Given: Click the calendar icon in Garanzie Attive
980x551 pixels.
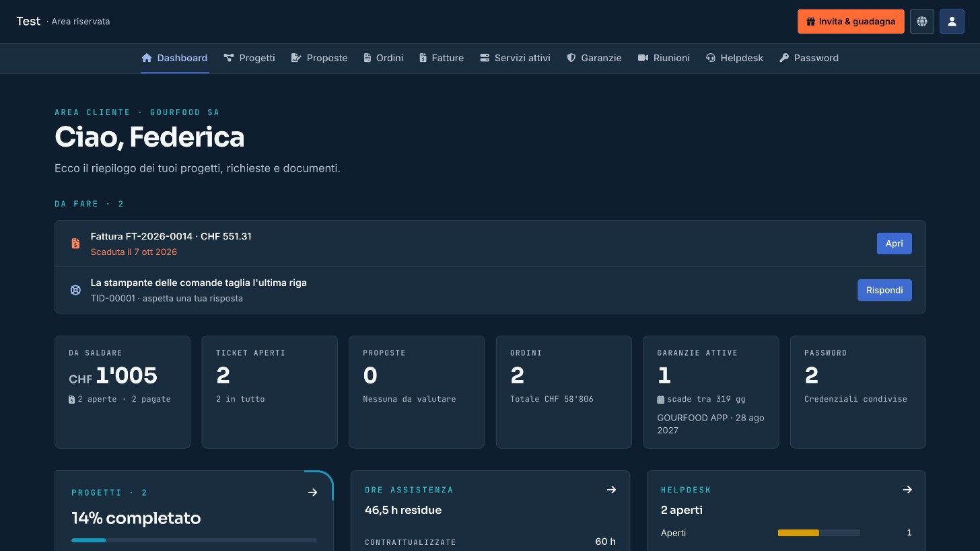Looking at the screenshot, I should [x=661, y=400].
